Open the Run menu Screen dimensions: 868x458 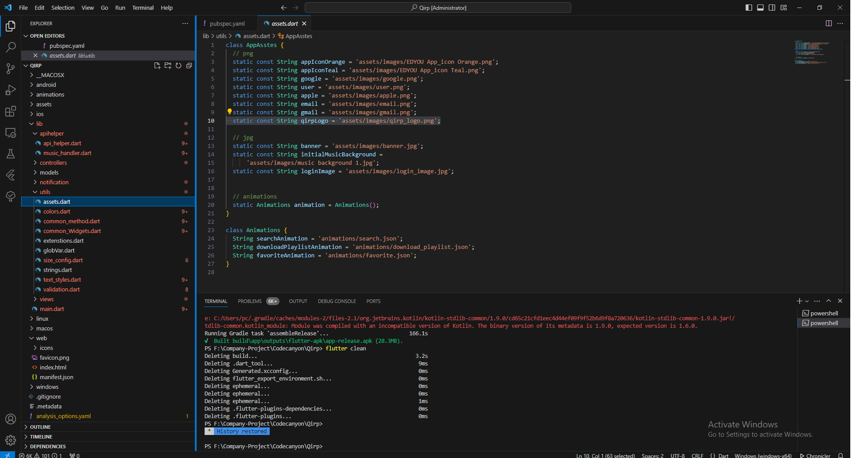pyautogui.click(x=120, y=8)
